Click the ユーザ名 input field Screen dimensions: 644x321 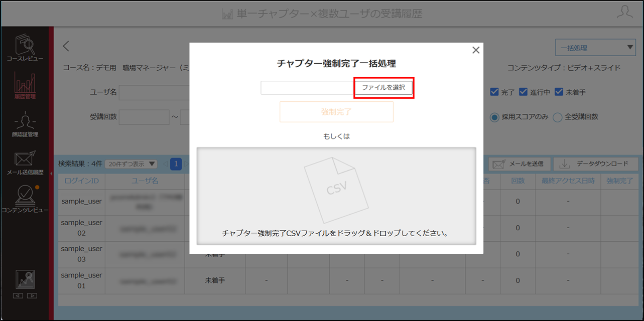(154, 92)
